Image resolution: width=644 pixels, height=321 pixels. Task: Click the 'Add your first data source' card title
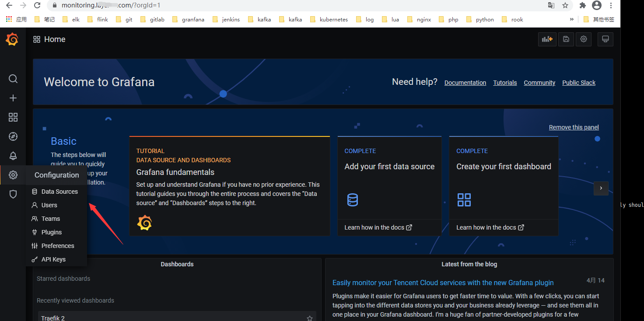tap(389, 167)
